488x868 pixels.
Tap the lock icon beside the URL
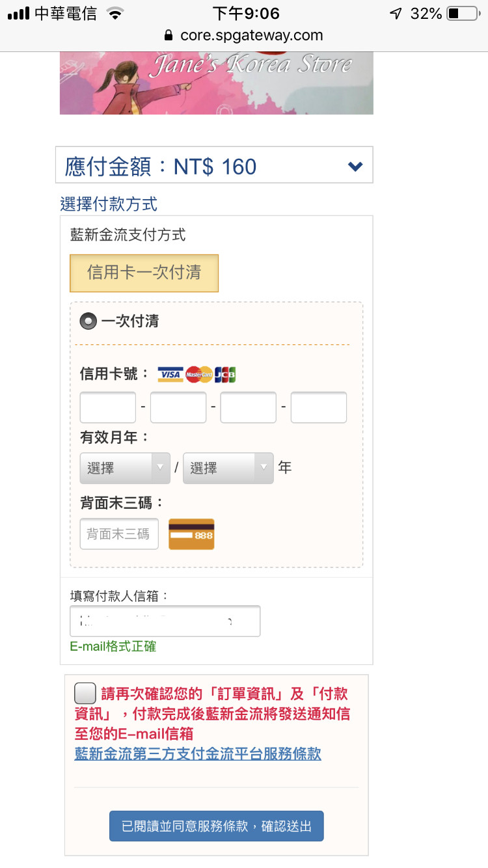click(169, 35)
